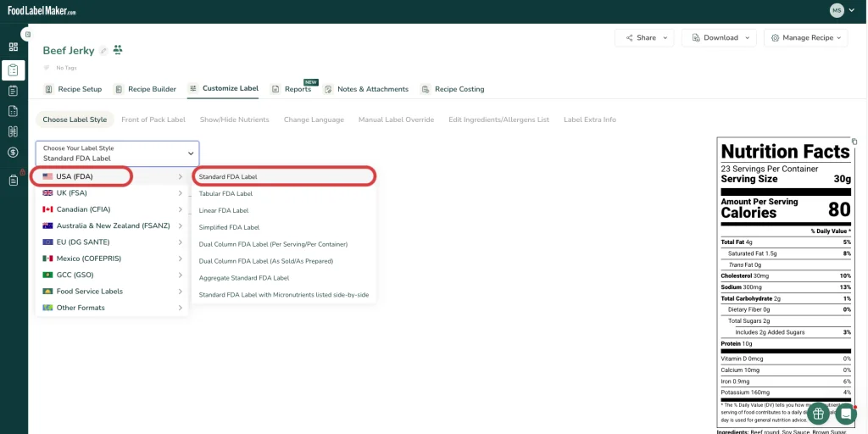Open the Front of Pack Label section
868x434 pixels.
153,120
